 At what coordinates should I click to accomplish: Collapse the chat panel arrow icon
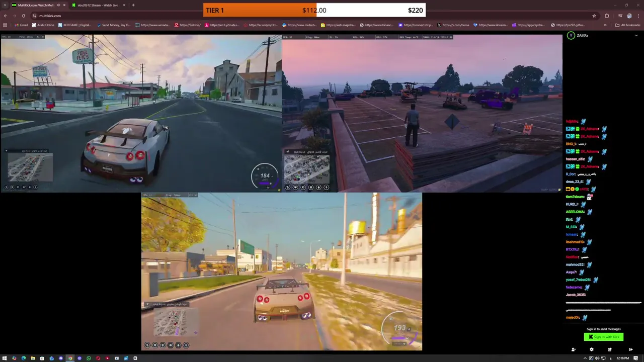click(x=631, y=349)
